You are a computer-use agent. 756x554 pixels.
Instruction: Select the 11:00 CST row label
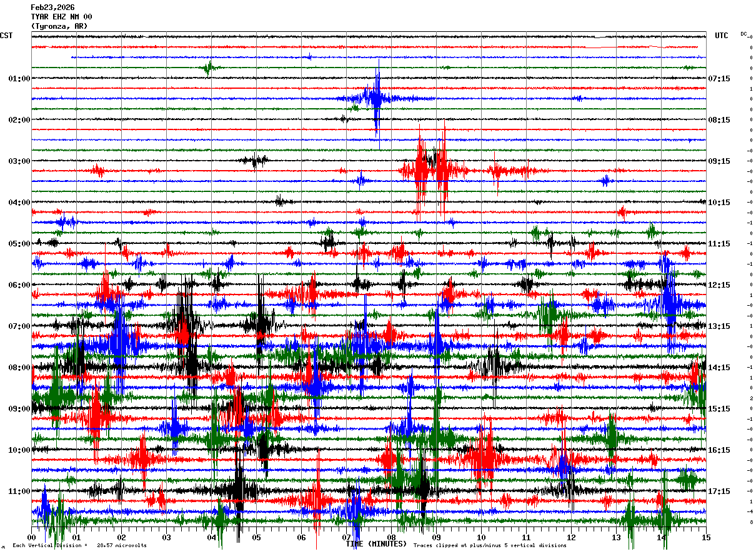point(19,491)
